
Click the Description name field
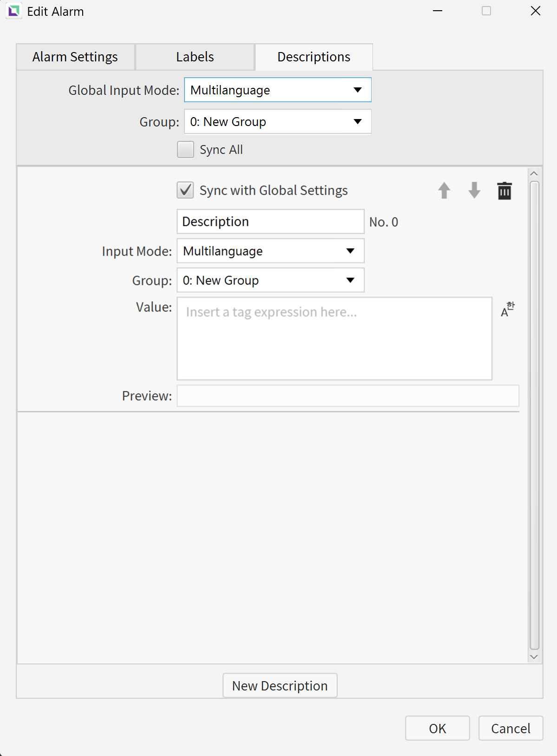click(270, 221)
